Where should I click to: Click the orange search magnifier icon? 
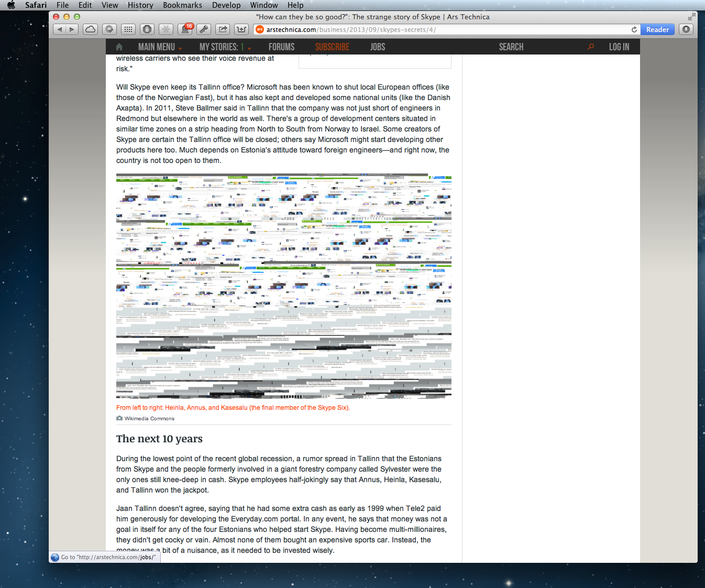pyautogui.click(x=591, y=47)
